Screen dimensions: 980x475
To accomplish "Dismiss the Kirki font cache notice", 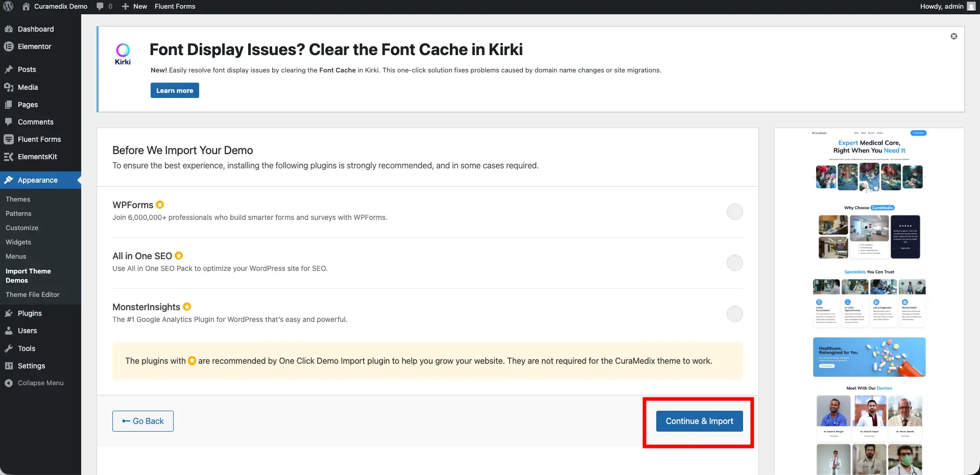I will click(953, 36).
